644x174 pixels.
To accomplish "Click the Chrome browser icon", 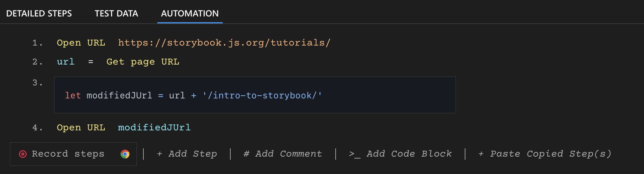I will point(125,154).
